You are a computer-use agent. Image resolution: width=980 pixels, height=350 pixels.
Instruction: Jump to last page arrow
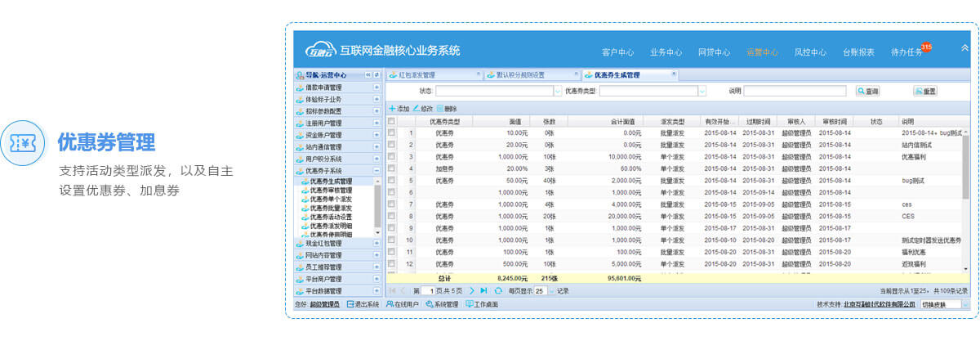click(x=484, y=290)
